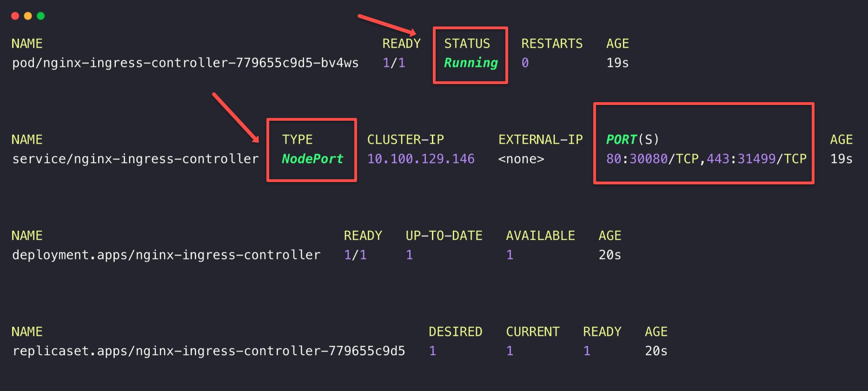Select cluster IP 10.100.129.146

tap(421, 159)
